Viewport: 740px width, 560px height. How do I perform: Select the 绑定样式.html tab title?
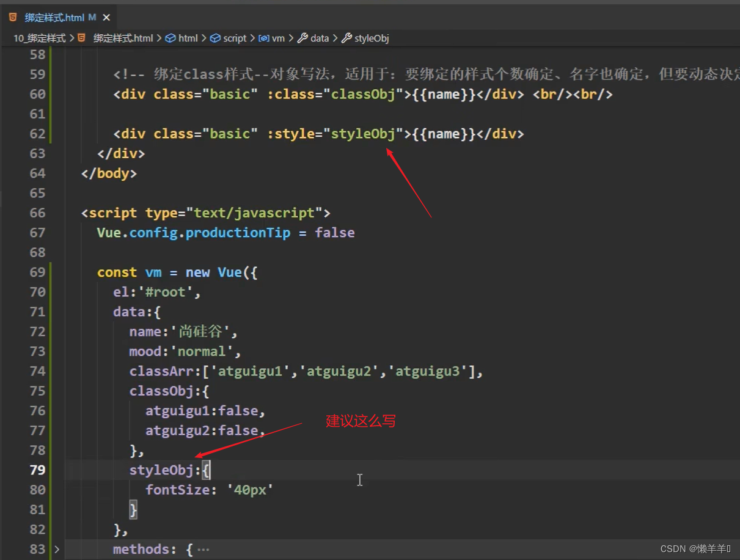tap(54, 17)
